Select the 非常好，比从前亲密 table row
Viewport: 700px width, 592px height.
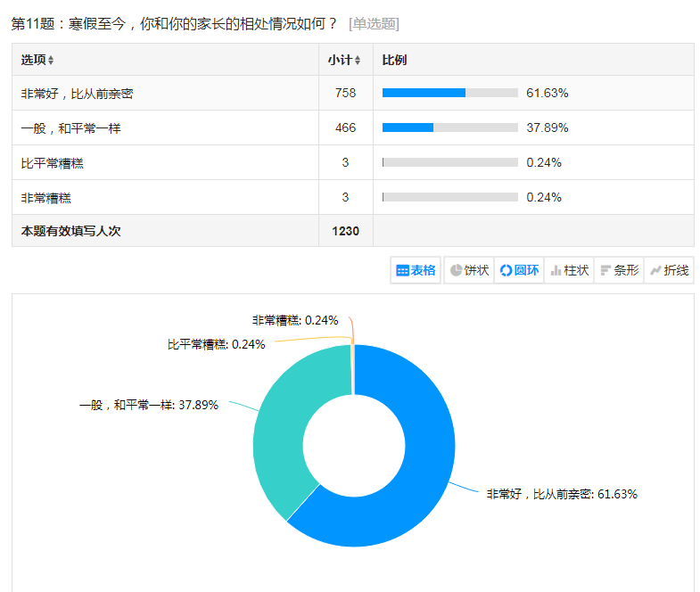point(78,93)
